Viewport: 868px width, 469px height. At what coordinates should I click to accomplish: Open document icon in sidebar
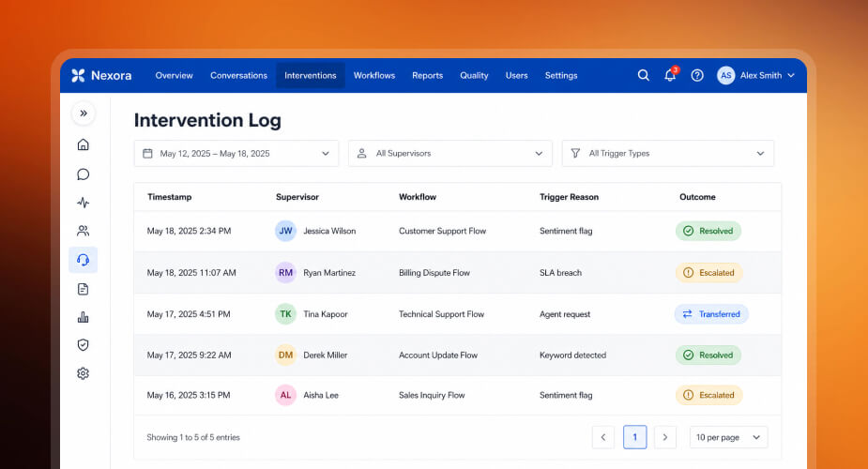coord(83,289)
